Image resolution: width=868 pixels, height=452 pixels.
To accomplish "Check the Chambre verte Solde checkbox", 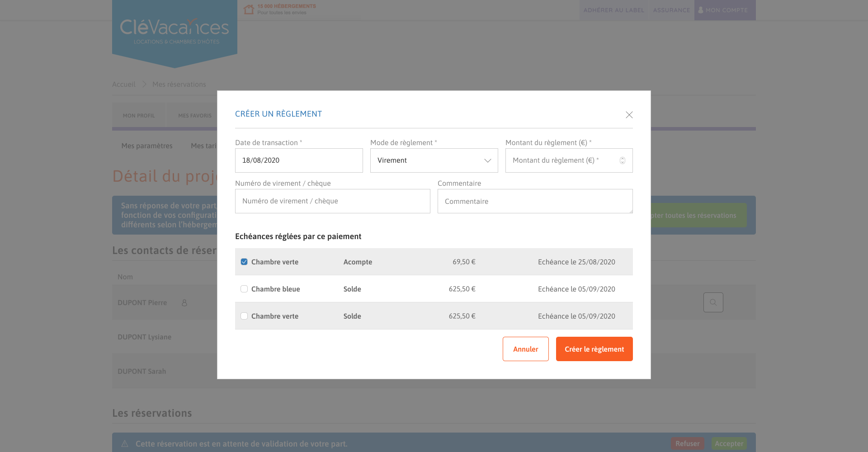I will pos(244,316).
